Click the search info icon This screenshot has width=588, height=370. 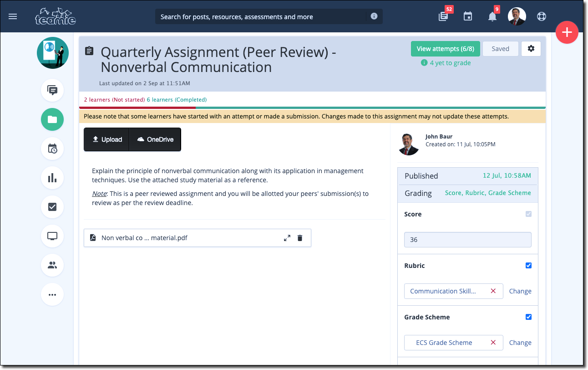(374, 16)
